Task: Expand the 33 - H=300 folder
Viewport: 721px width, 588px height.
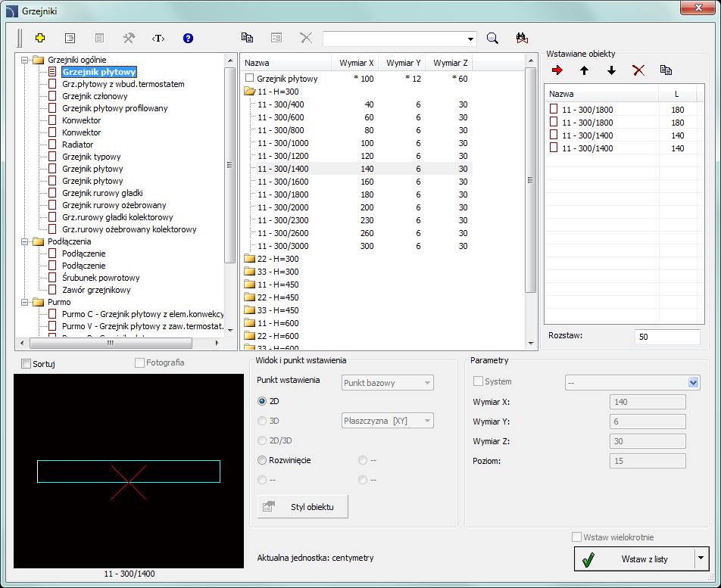Action: [250, 272]
